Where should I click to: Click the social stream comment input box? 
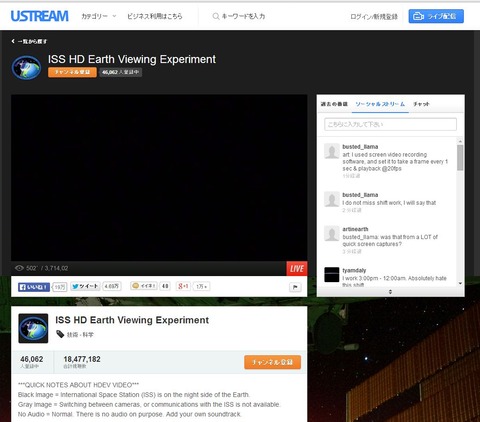(390, 124)
